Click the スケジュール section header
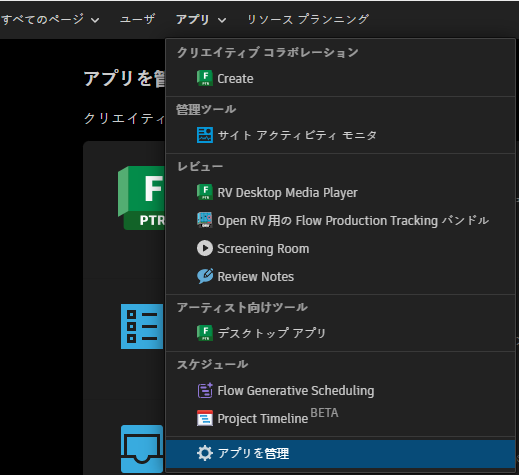The image size is (519, 475). click(212, 364)
